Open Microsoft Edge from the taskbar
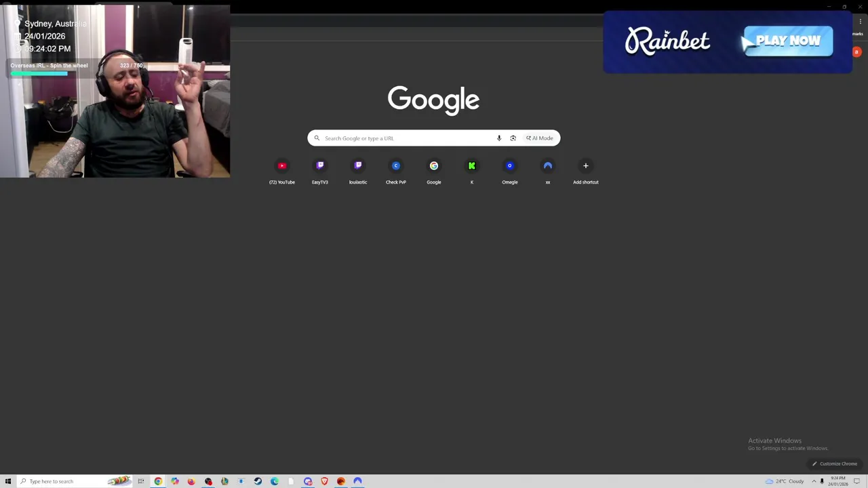 (275, 481)
